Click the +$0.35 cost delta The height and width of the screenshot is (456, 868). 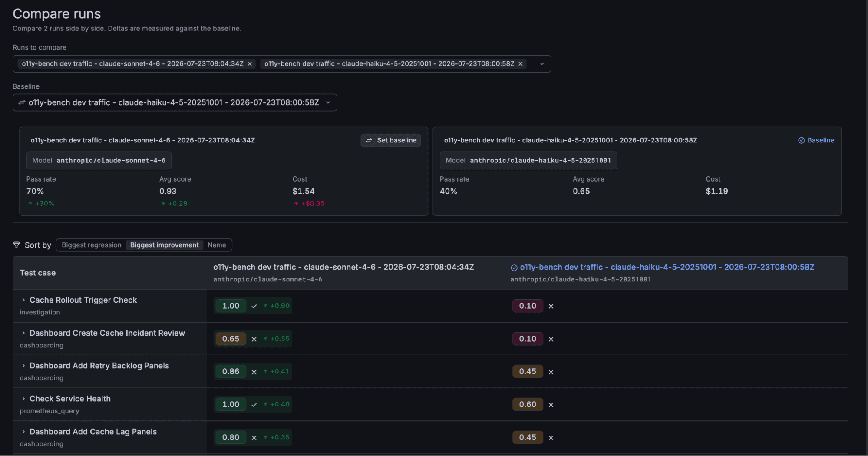pyautogui.click(x=309, y=203)
